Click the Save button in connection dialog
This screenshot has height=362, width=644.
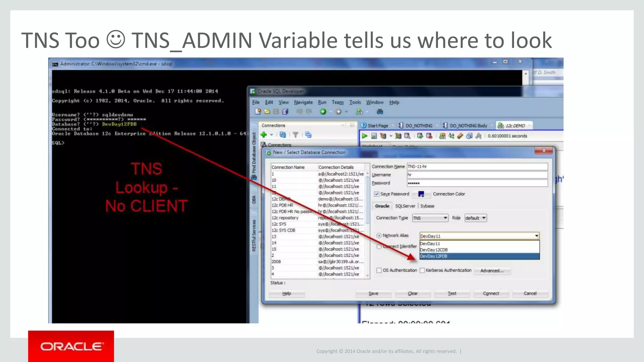(373, 293)
